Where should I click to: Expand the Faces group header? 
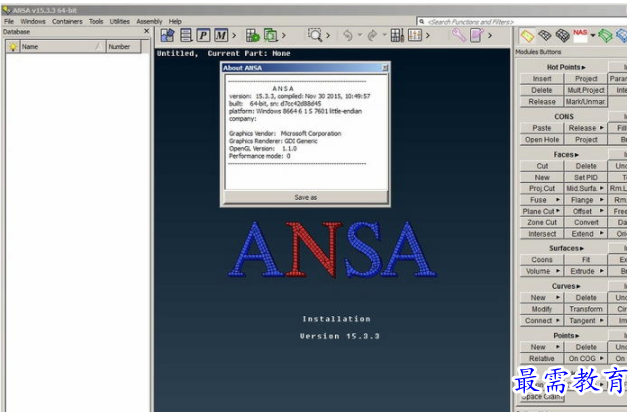(x=566, y=155)
